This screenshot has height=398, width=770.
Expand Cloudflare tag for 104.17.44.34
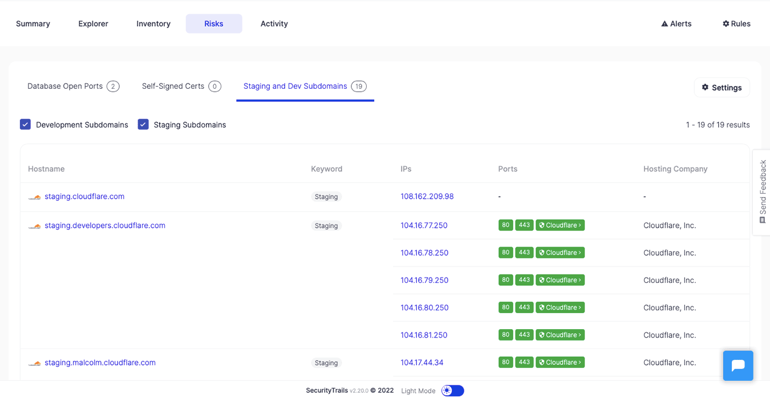(560, 363)
